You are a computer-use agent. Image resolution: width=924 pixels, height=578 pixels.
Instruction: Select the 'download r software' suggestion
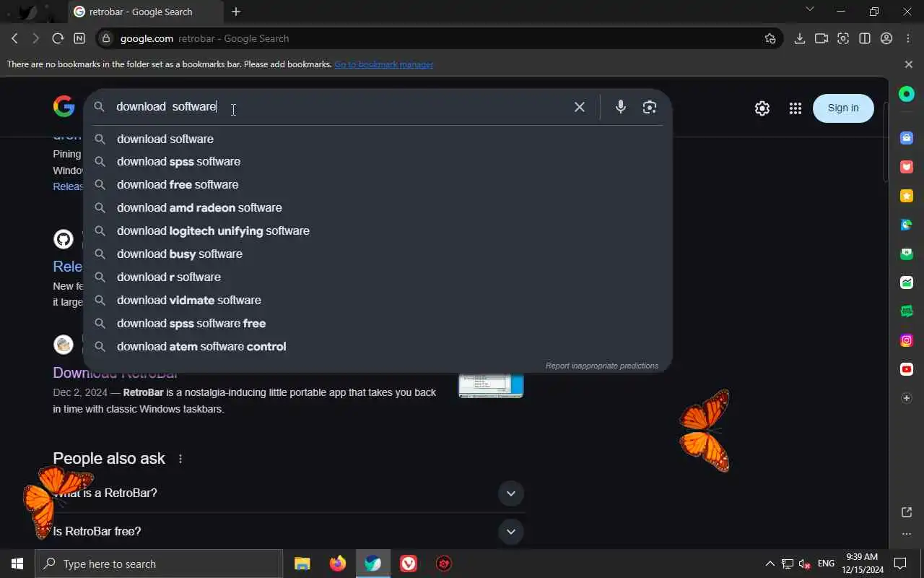(378, 277)
